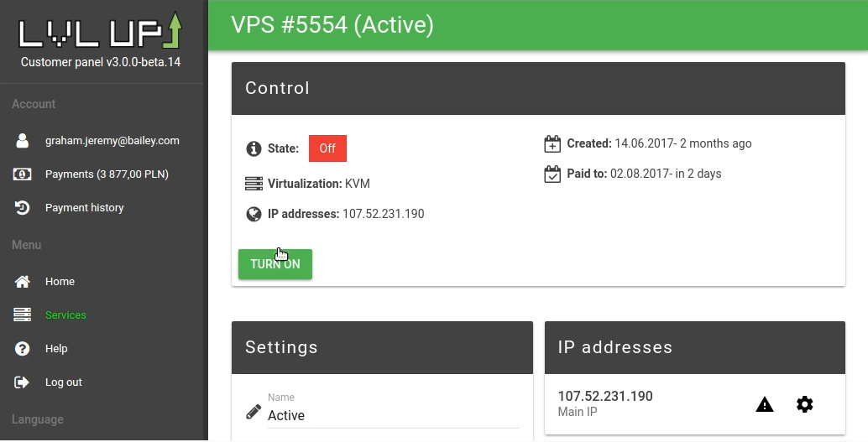This screenshot has height=442, width=868.
Task: Select the Services menu item
Action: [x=65, y=315]
